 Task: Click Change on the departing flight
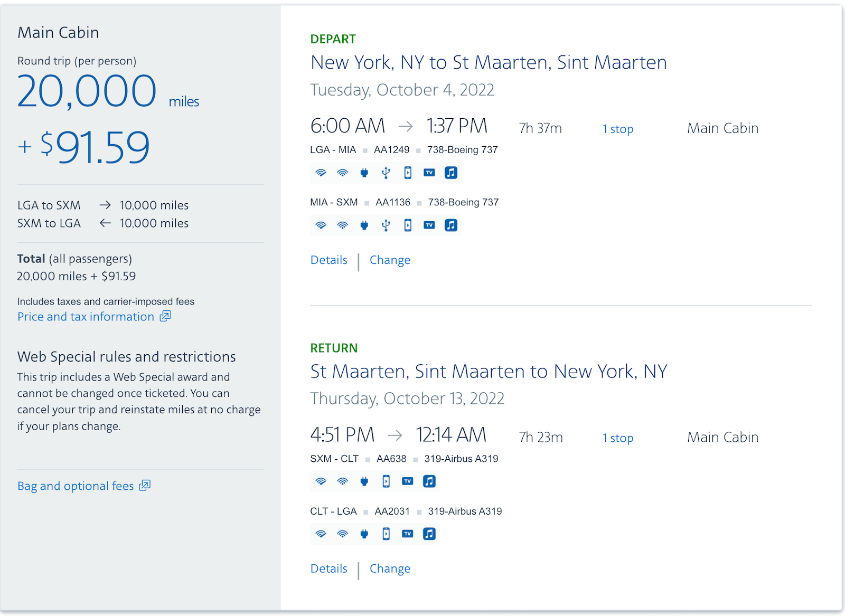coord(390,260)
